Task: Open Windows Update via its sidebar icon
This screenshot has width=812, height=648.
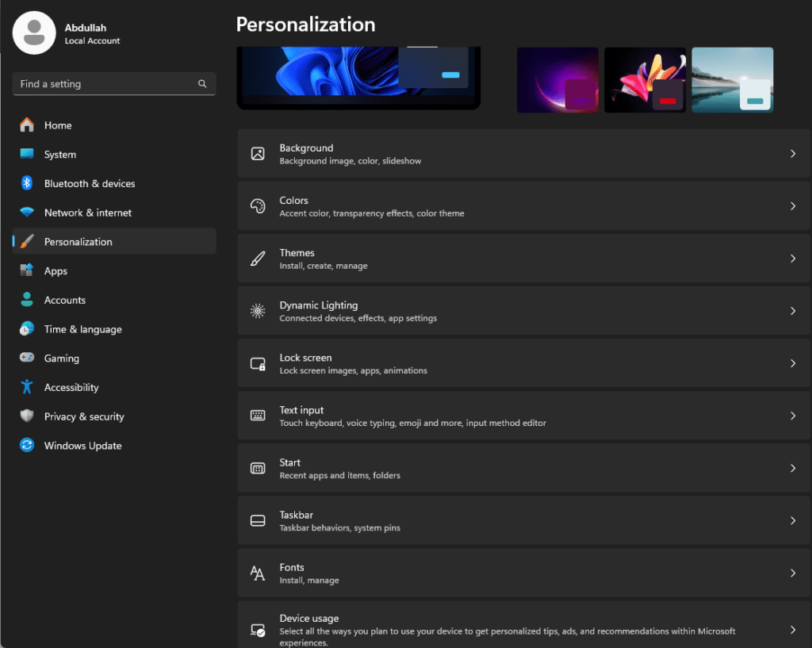Action: [26, 446]
